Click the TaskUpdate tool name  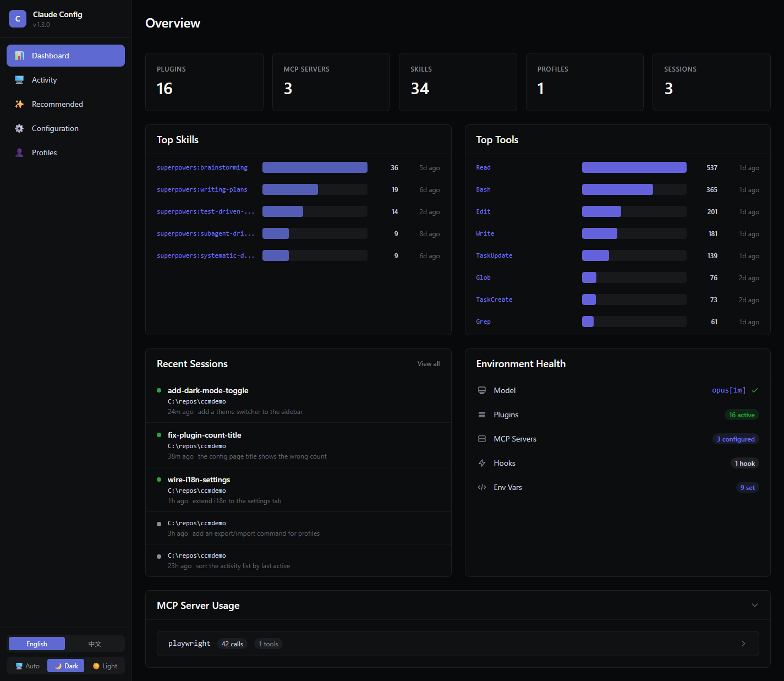pyautogui.click(x=494, y=255)
